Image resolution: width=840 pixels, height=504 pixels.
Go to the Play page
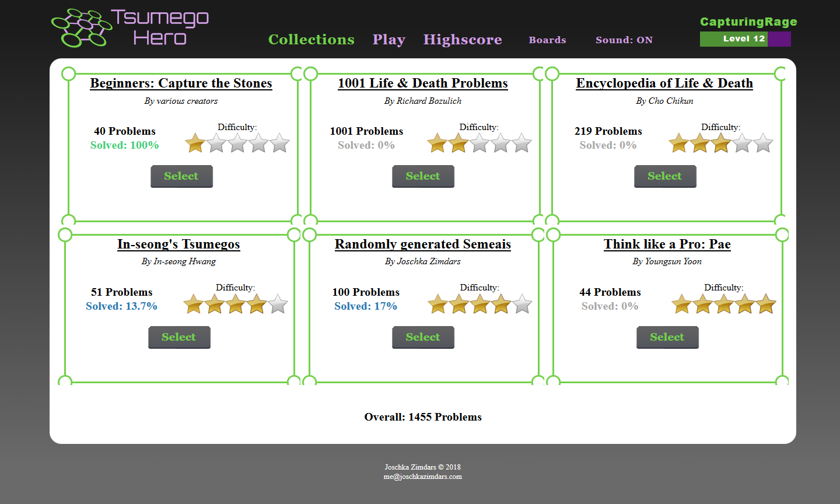click(x=388, y=39)
